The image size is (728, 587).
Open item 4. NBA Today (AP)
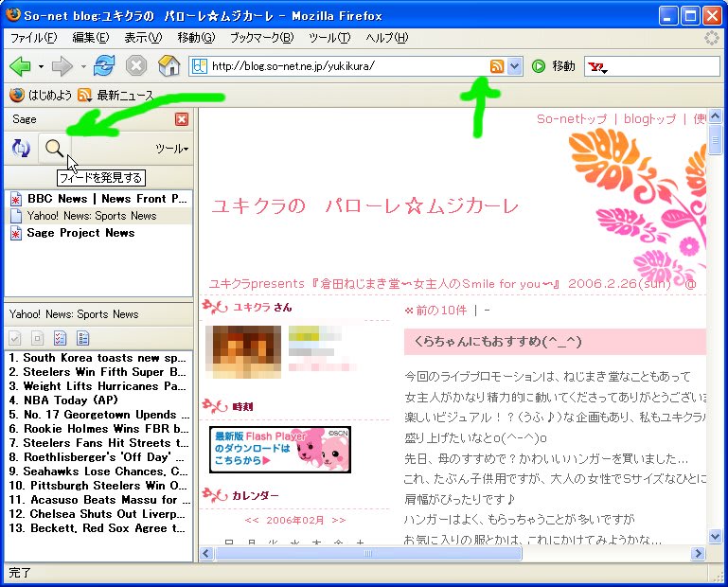pyautogui.click(x=98, y=400)
